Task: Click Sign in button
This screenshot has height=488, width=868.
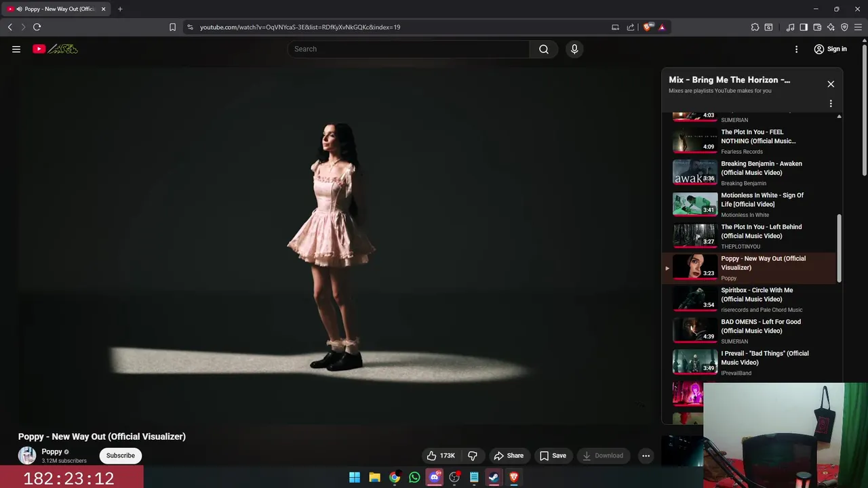Action: tap(830, 49)
